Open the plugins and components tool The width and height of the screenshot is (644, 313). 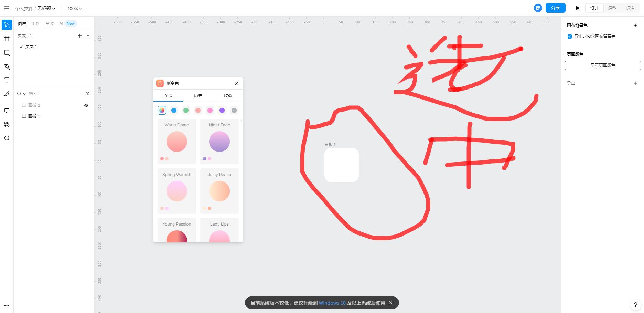point(7,124)
